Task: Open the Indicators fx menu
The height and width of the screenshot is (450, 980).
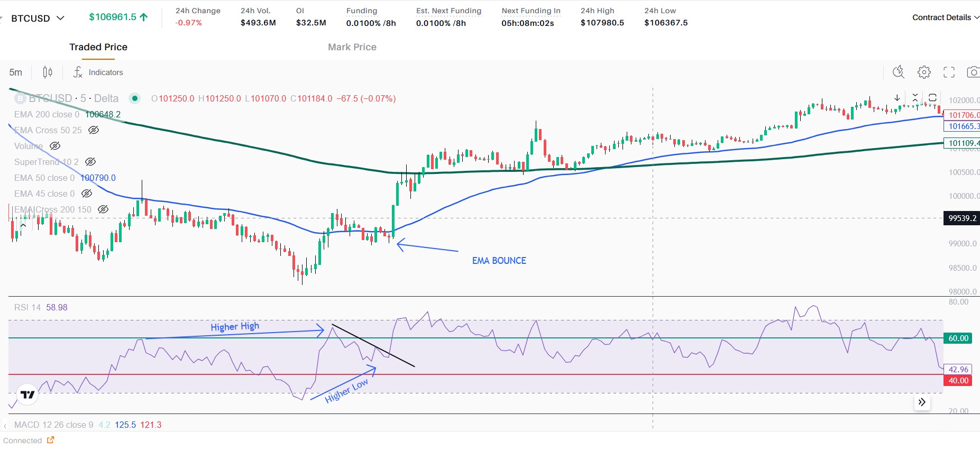Action: [98, 72]
